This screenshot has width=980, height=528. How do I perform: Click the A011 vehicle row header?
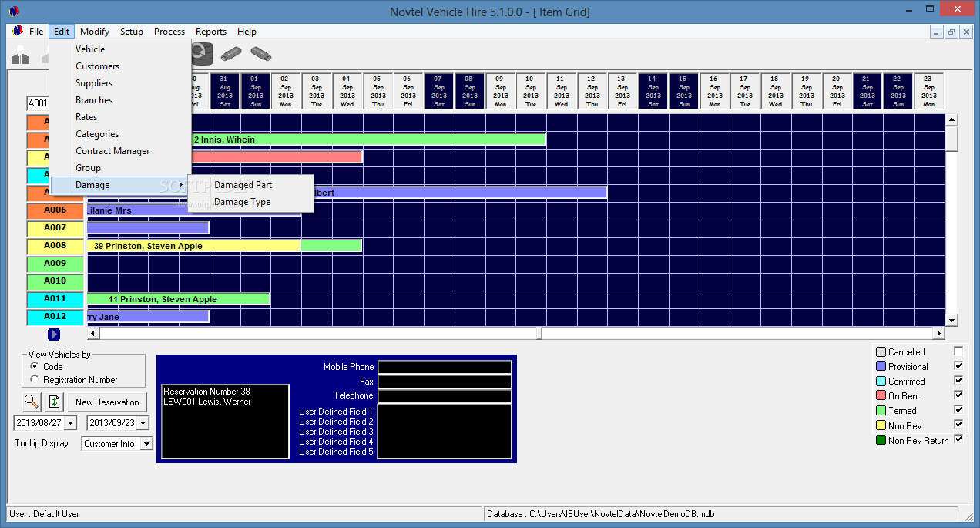click(x=55, y=299)
